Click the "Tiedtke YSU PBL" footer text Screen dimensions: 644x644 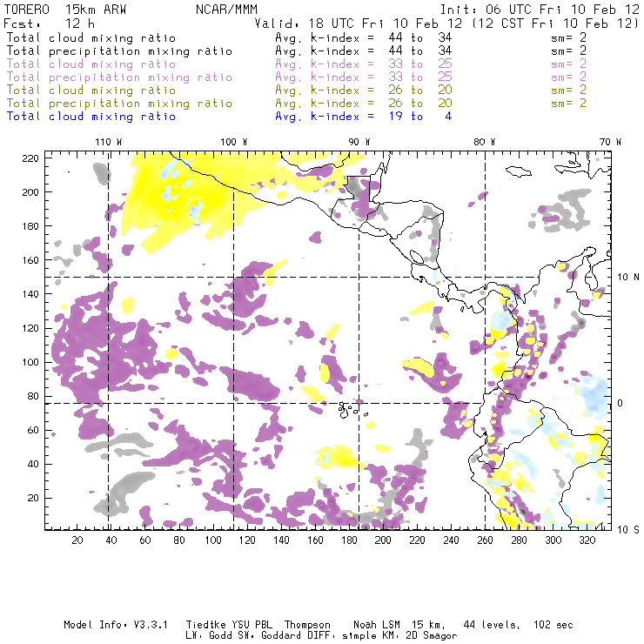click(x=229, y=625)
